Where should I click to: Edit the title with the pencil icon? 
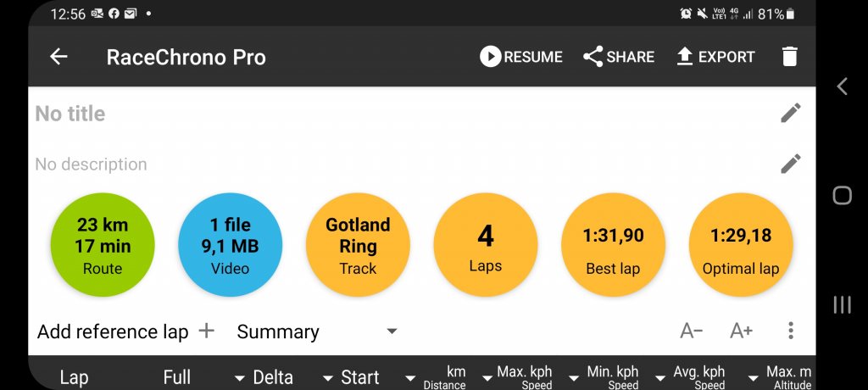[x=791, y=113]
